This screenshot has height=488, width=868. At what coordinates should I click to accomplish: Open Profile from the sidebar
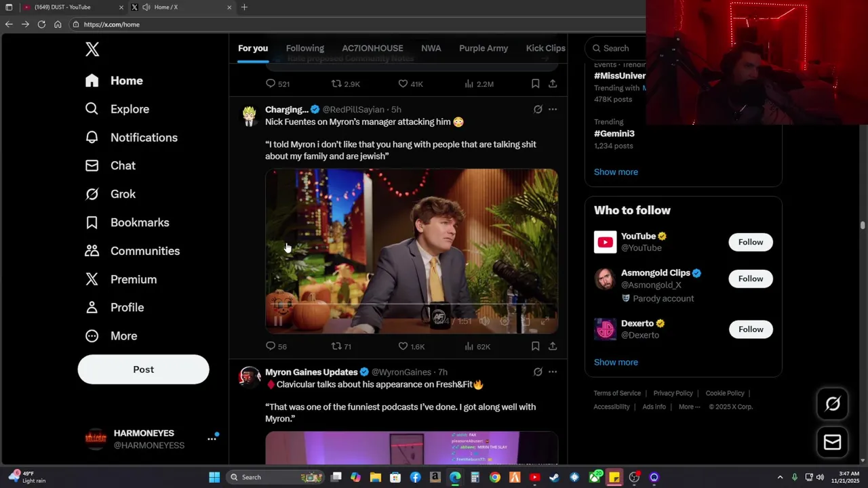[x=114, y=307]
